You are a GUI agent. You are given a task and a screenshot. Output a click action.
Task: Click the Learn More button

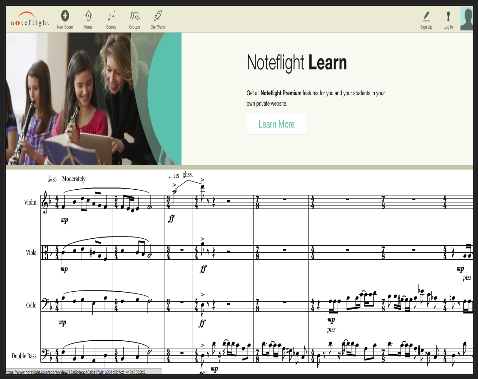[276, 124]
